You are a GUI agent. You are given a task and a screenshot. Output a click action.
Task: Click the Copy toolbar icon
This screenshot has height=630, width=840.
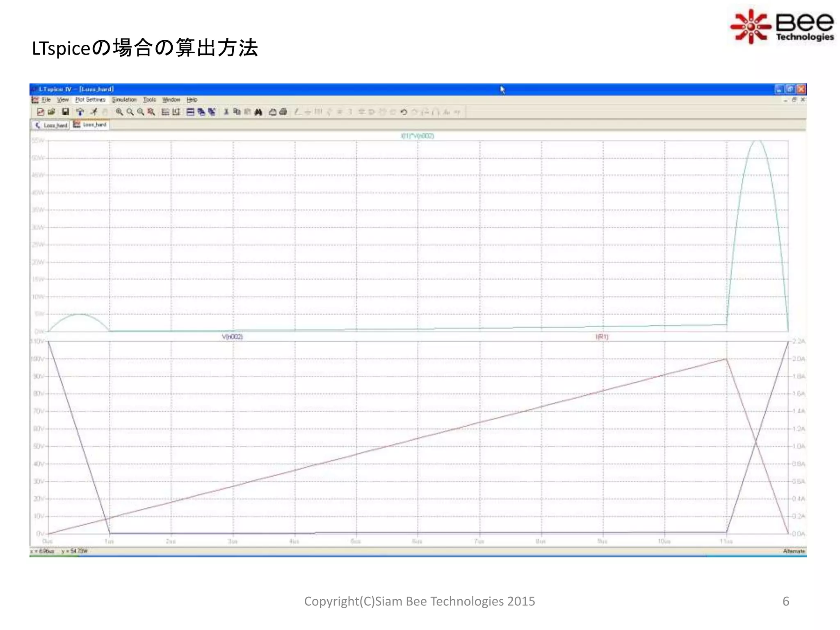(x=237, y=112)
